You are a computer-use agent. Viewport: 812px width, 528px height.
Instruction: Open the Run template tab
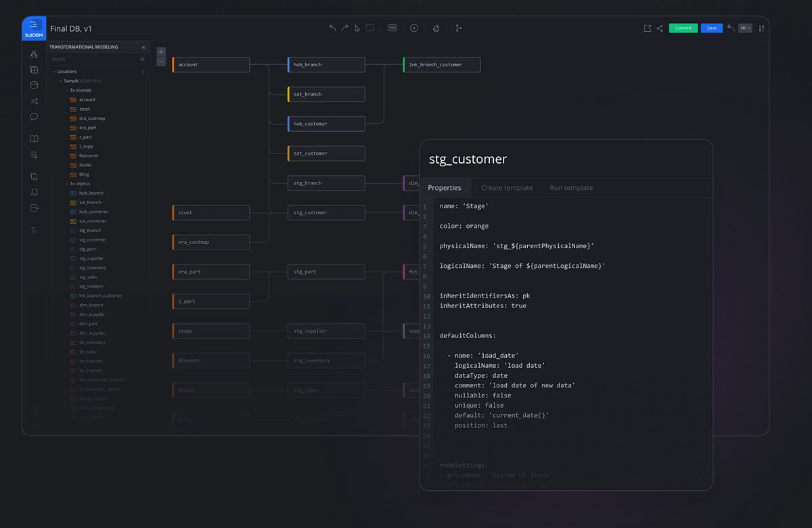(x=571, y=187)
